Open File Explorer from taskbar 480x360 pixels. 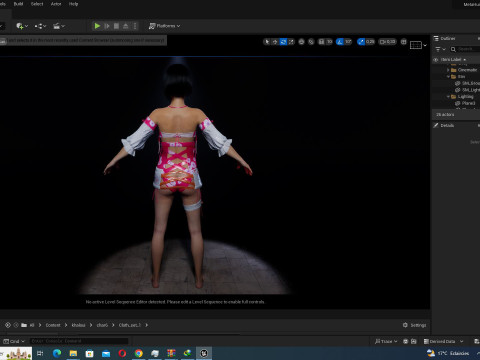[73, 353]
